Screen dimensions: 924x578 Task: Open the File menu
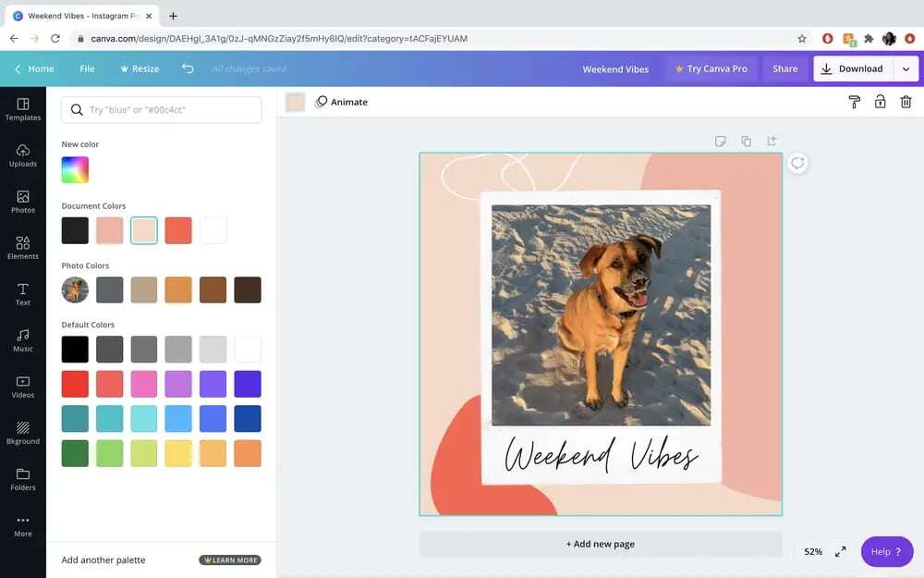88,68
